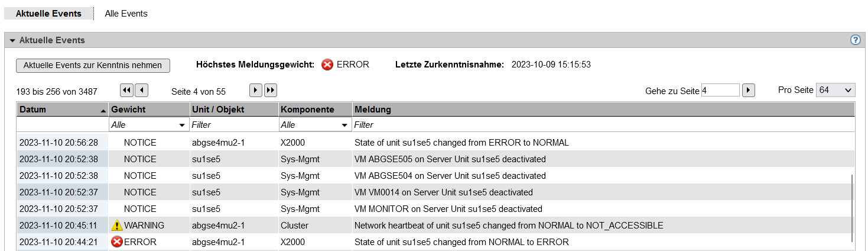
Task: Switch to the Alle Events tab
Action: (x=126, y=14)
